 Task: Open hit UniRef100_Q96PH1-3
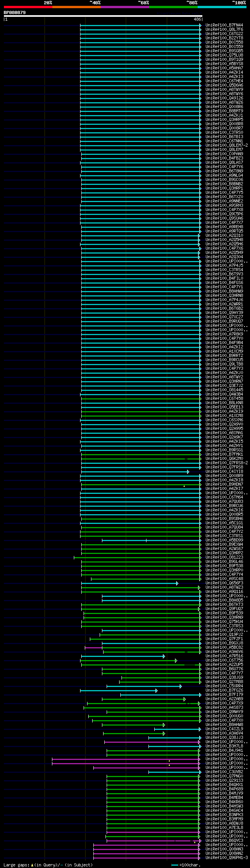[x=227, y=857]
